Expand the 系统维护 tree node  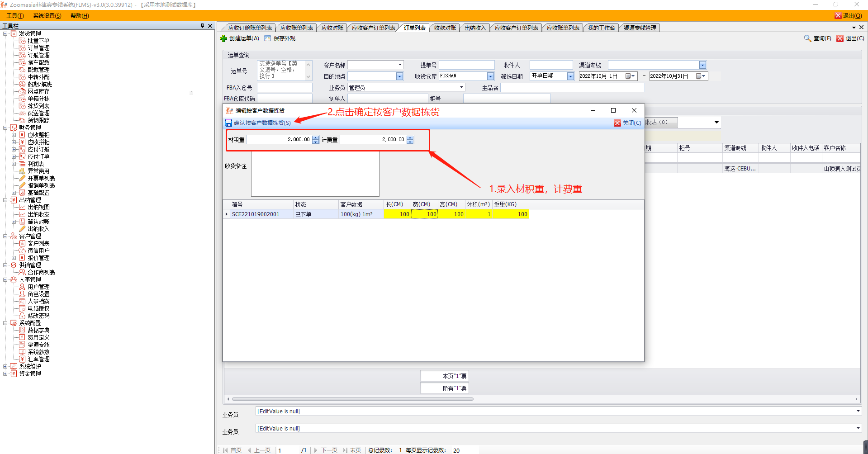5,366
